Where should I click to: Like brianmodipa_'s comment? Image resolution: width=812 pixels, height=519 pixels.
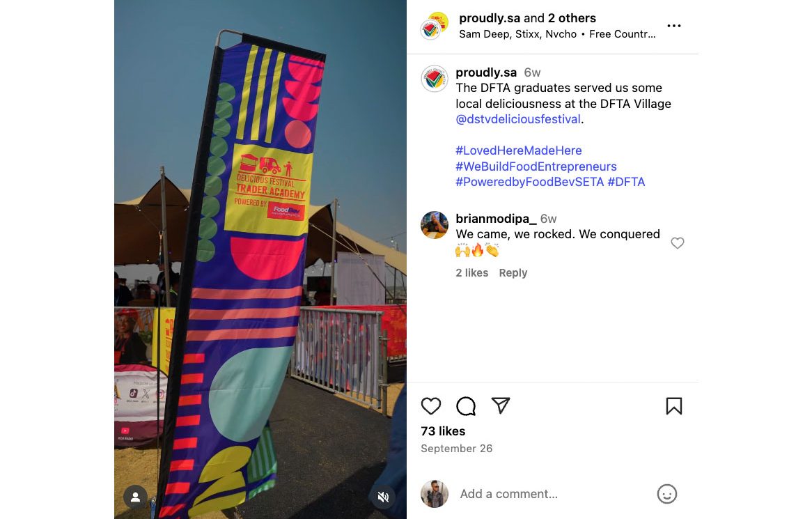coord(678,243)
